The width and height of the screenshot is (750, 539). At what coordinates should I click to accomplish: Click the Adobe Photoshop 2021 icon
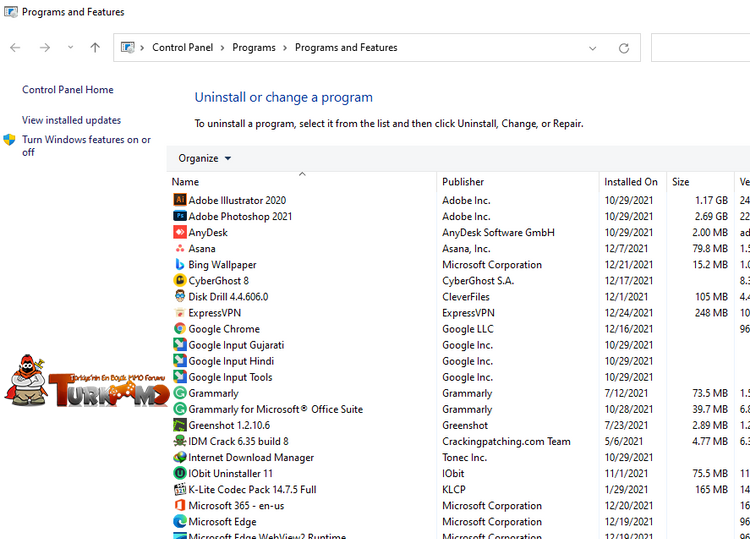(x=180, y=216)
